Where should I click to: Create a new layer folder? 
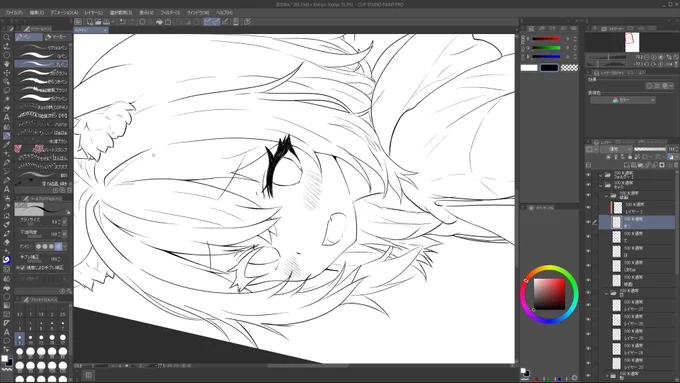tap(641, 165)
